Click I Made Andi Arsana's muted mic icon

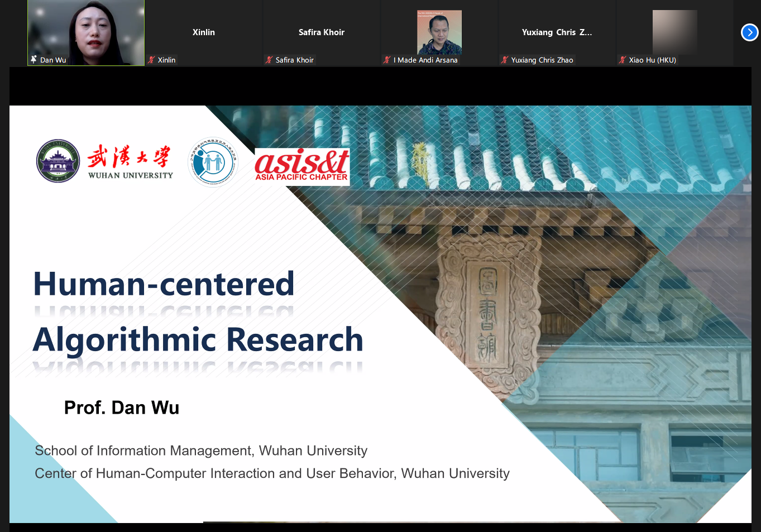(x=387, y=60)
